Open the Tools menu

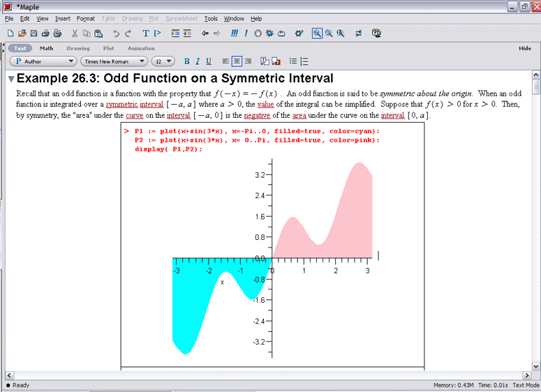click(x=210, y=19)
